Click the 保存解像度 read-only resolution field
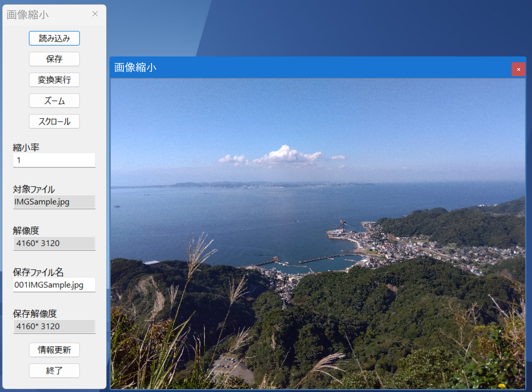The height and width of the screenshot is (392, 532). pyautogui.click(x=54, y=327)
